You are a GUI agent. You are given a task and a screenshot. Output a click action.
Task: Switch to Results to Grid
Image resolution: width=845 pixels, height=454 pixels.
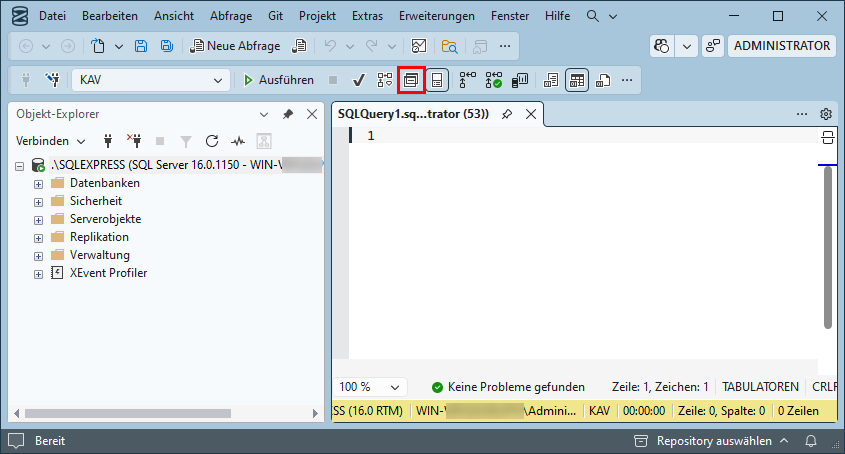pyautogui.click(x=577, y=80)
